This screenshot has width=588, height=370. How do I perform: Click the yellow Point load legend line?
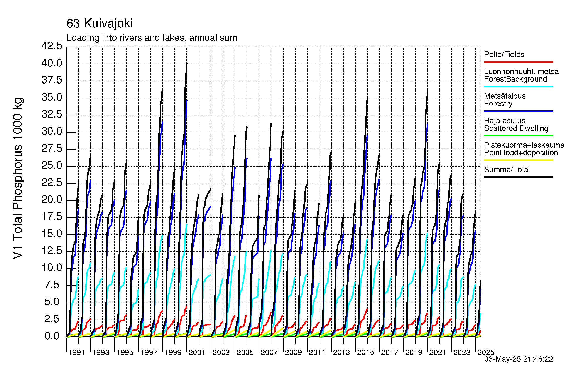click(519, 160)
